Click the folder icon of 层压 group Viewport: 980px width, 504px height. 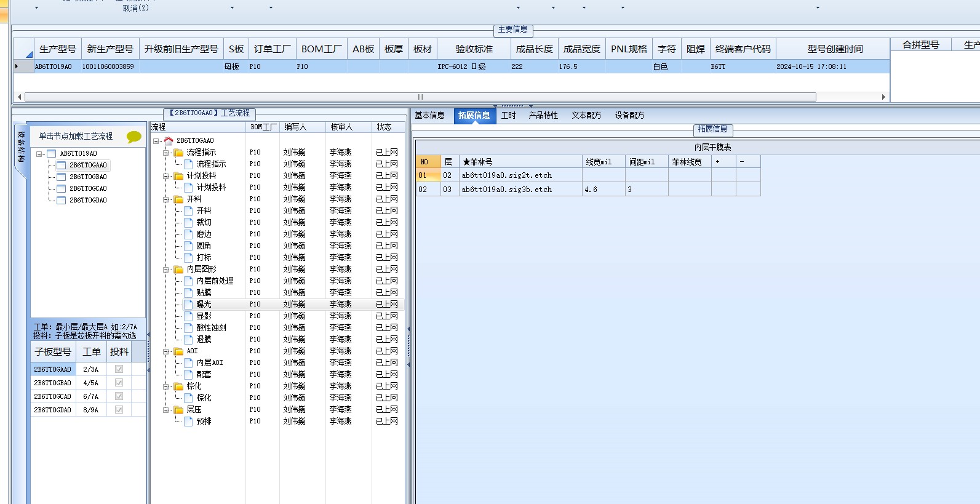178,409
